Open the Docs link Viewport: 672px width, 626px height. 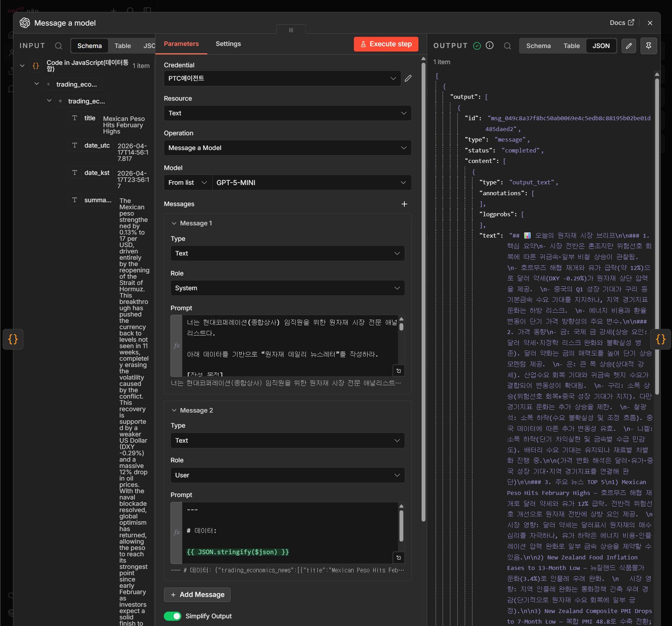pyautogui.click(x=622, y=23)
